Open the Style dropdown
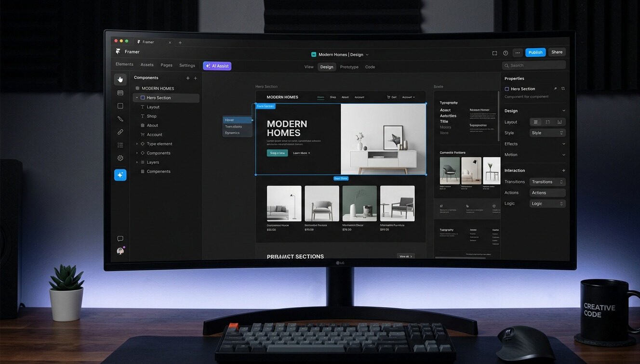This screenshot has height=364, width=640. pyautogui.click(x=547, y=133)
